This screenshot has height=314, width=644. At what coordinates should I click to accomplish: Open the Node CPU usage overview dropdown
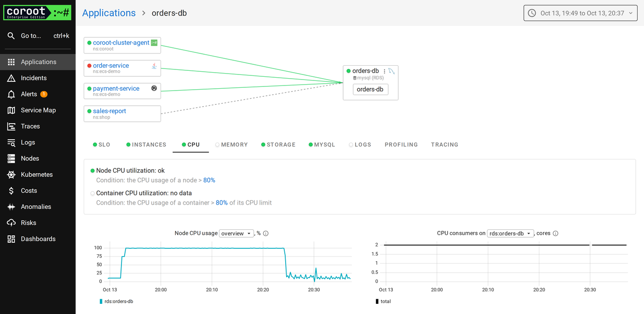tap(236, 234)
